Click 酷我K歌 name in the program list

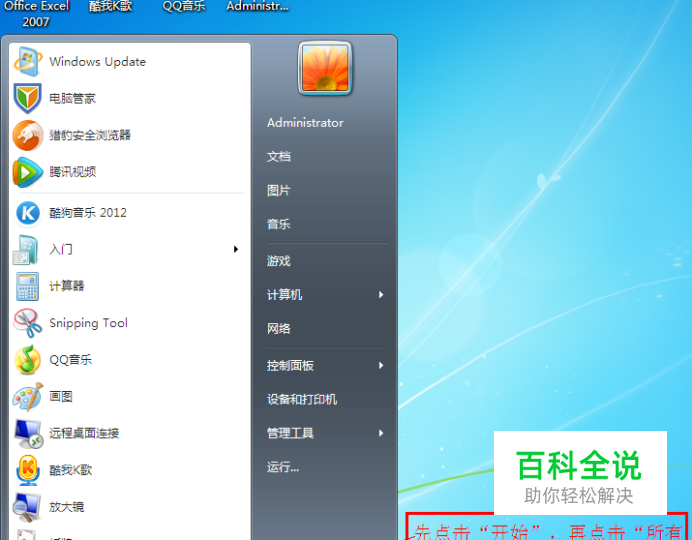[71, 470]
